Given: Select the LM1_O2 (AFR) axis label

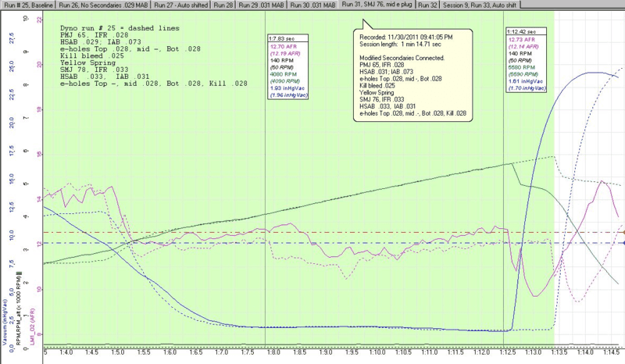Looking at the screenshot, I should [32, 325].
